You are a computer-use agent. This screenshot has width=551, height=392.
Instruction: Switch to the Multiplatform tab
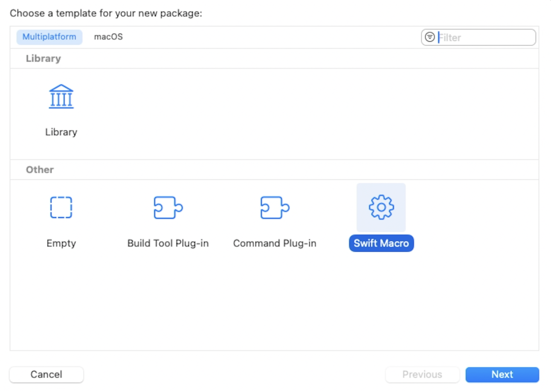(x=49, y=37)
